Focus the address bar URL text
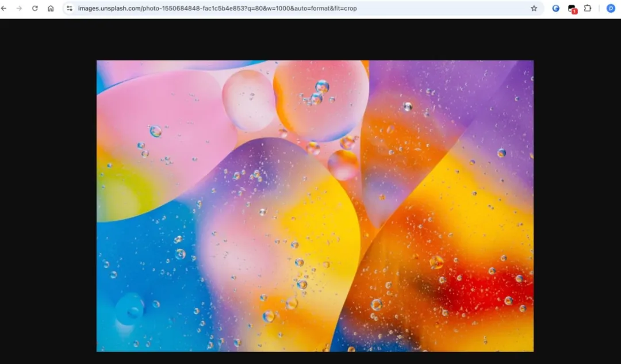Viewport: 621px width, 364px height. pos(217,9)
